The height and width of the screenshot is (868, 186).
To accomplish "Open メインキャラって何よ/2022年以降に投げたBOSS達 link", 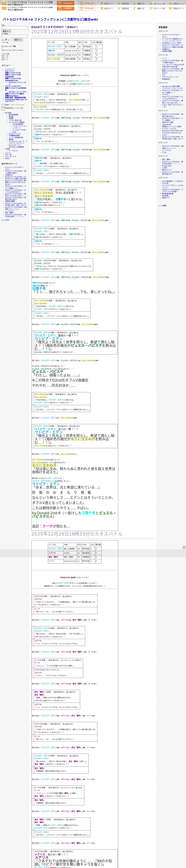I will coord(173,66).
